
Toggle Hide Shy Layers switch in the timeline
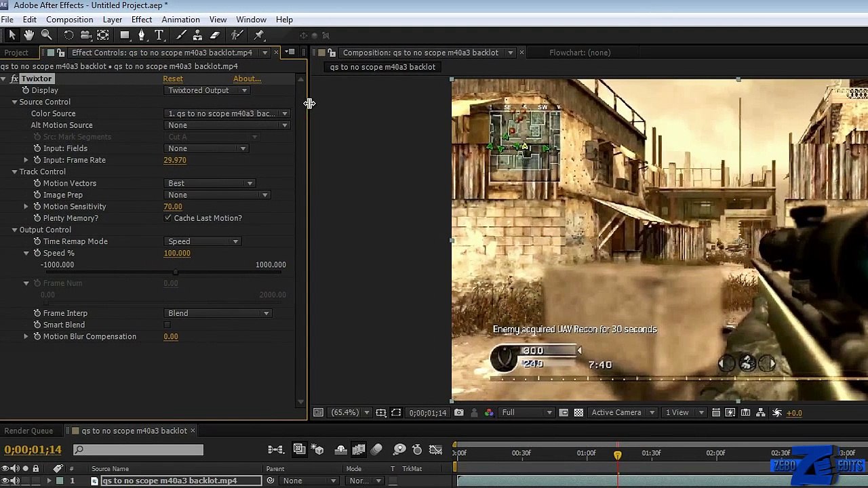pos(340,449)
